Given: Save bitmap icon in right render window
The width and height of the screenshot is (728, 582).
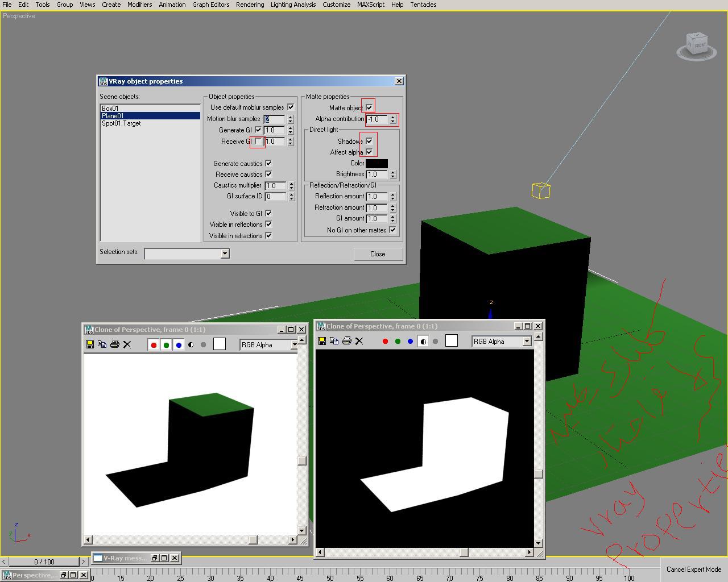Looking at the screenshot, I should [321, 341].
